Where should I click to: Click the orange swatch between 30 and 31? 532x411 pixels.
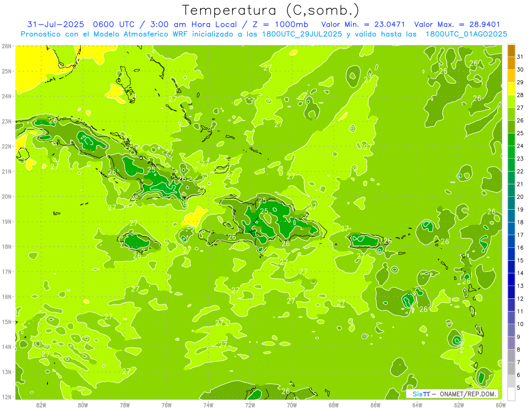point(511,63)
